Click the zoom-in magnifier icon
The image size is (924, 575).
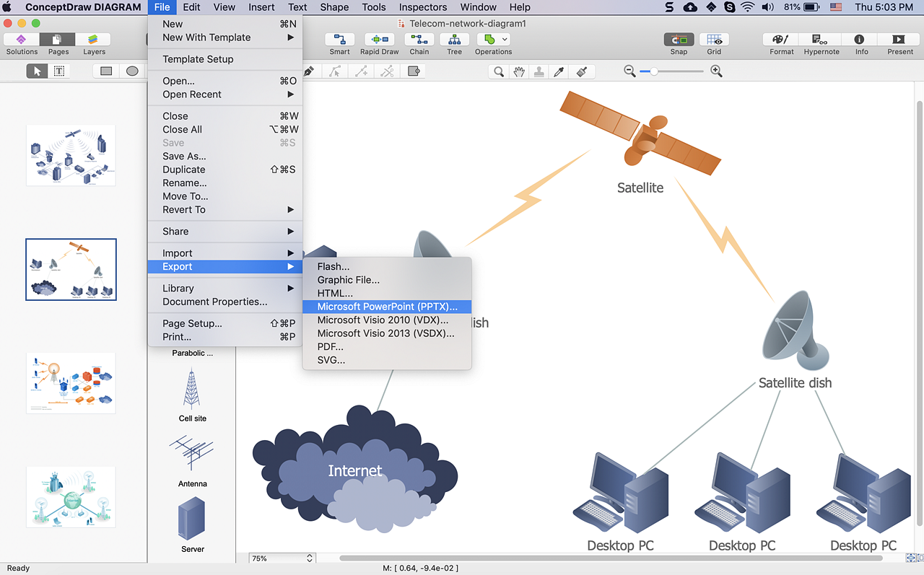tap(716, 71)
